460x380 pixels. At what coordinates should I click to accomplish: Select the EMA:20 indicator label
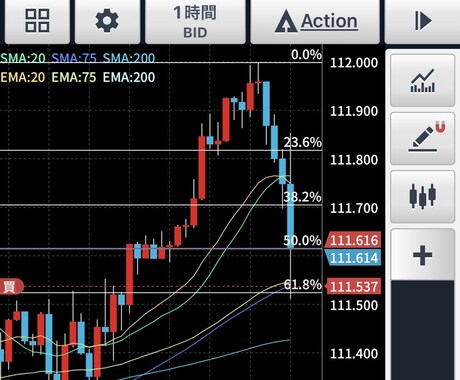(x=23, y=77)
